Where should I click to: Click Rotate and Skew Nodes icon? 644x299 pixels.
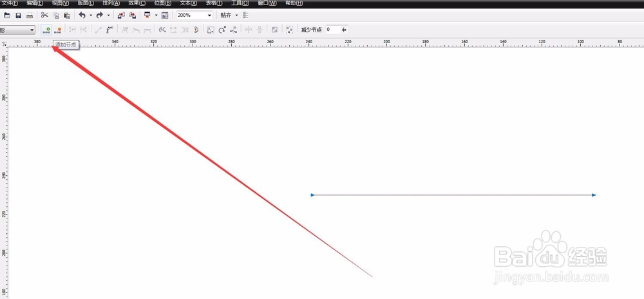tap(222, 30)
